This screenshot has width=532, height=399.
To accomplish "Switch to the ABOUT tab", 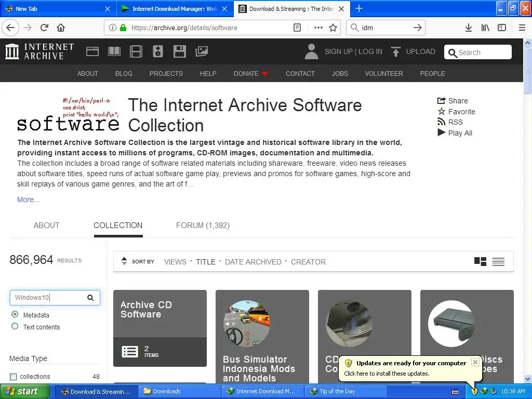I will click(46, 225).
